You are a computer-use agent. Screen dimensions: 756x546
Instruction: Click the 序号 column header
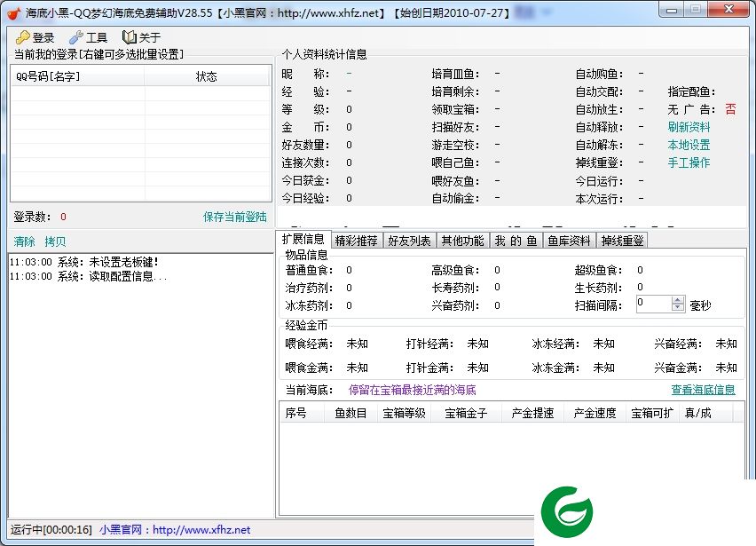(x=302, y=413)
